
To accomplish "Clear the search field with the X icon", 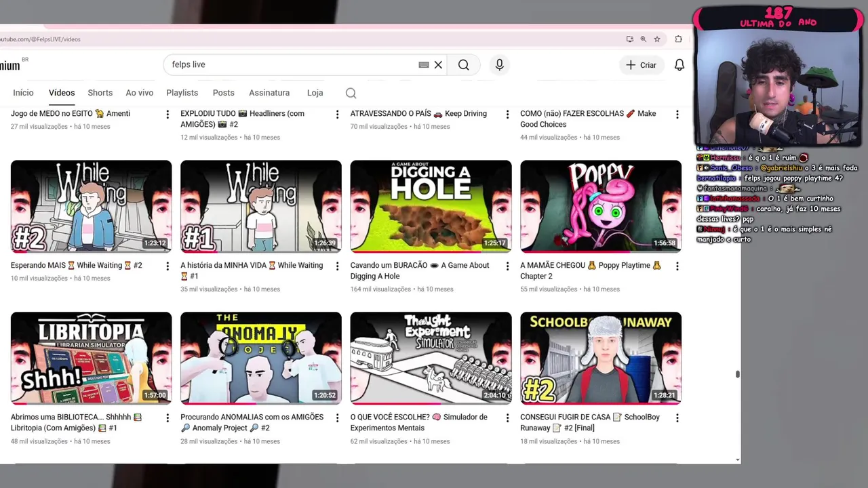I will (x=438, y=65).
